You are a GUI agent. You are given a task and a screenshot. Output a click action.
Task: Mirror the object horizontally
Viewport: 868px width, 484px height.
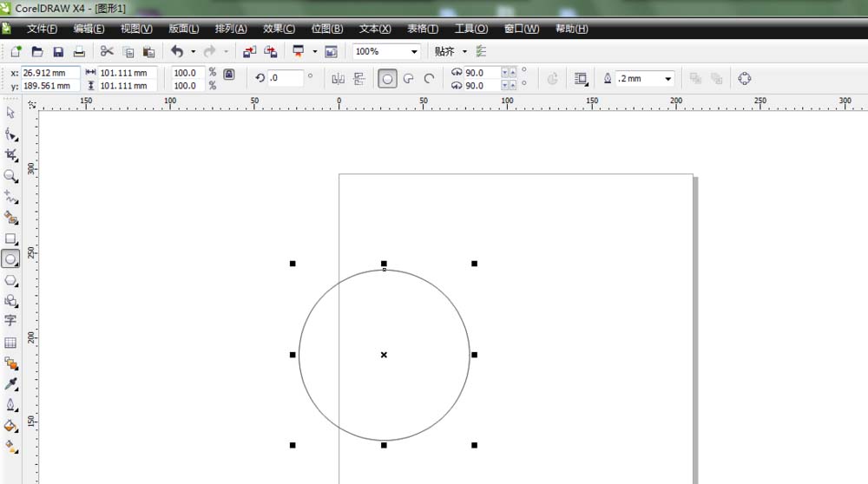point(338,79)
